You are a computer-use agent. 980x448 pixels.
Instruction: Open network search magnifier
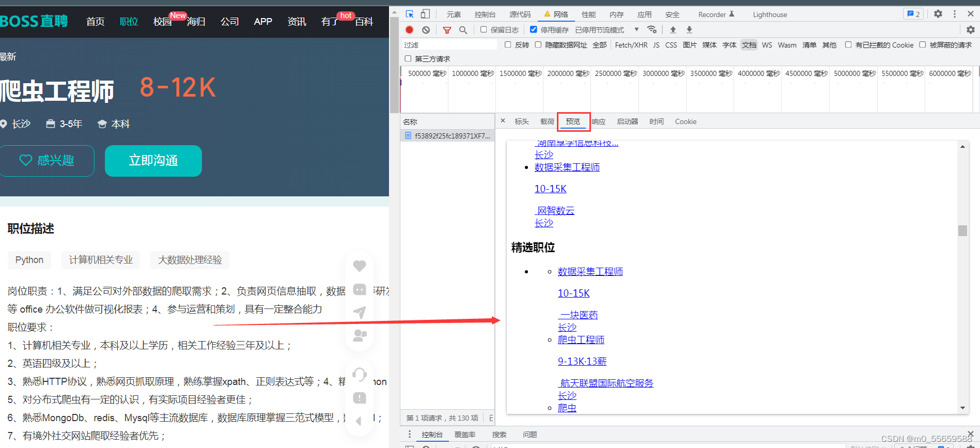(x=463, y=30)
